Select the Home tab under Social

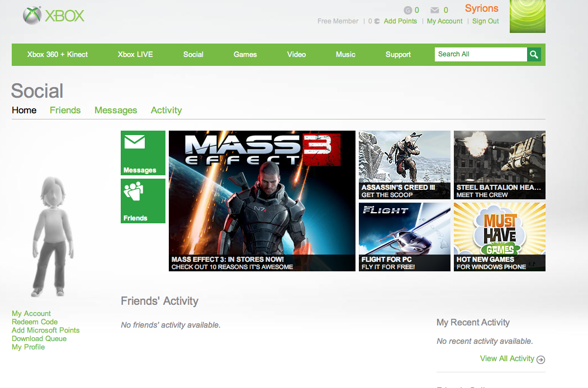tap(24, 110)
